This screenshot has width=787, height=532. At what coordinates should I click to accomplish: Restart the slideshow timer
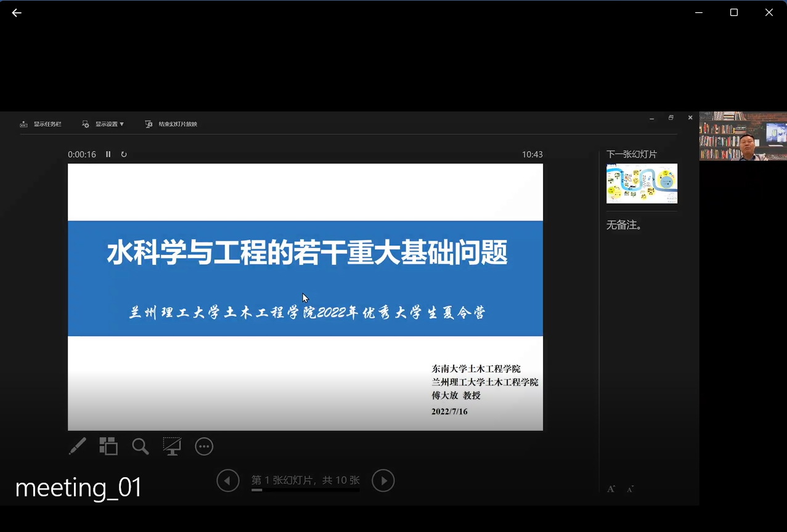[124, 155]
